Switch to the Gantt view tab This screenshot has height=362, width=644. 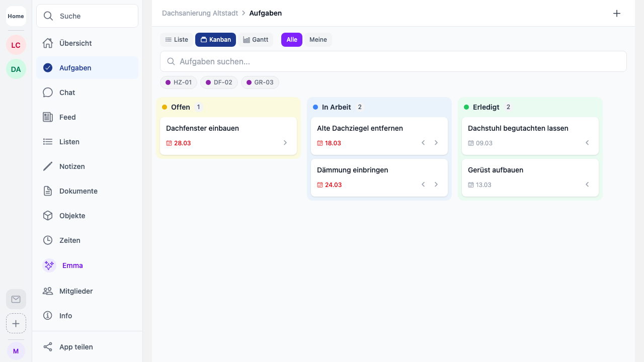pyautogui.click(x=256, y=40)
